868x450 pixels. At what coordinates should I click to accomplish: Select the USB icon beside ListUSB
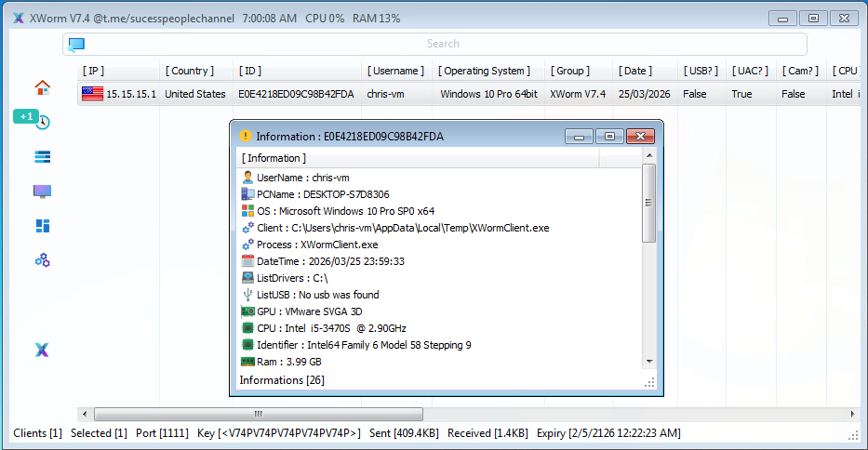pos(247,295)
